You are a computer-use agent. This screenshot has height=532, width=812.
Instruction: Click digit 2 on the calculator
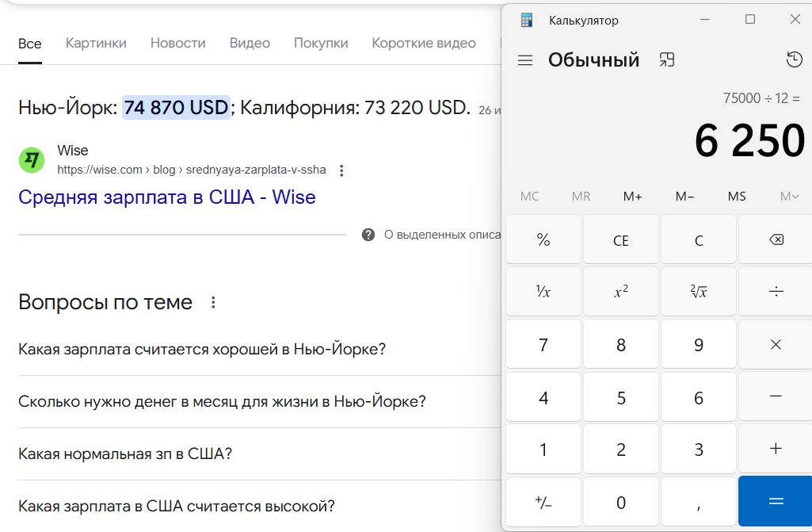click(621, 449)
